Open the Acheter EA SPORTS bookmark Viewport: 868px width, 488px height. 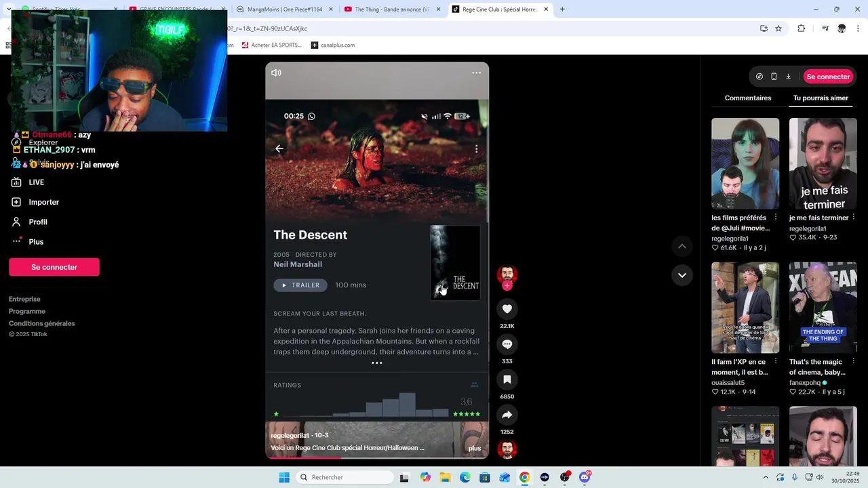click(x=271, y=45)
